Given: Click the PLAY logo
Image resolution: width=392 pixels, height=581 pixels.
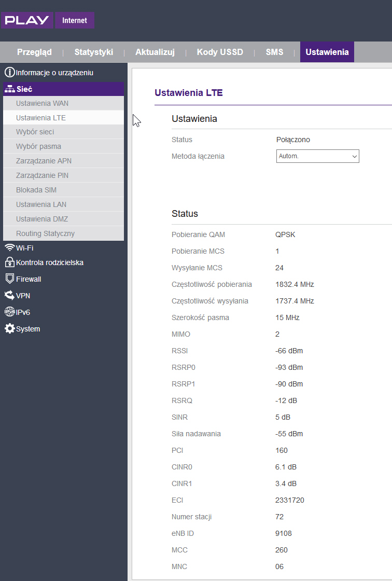Looking at the screenshot, I should [27, 20].
